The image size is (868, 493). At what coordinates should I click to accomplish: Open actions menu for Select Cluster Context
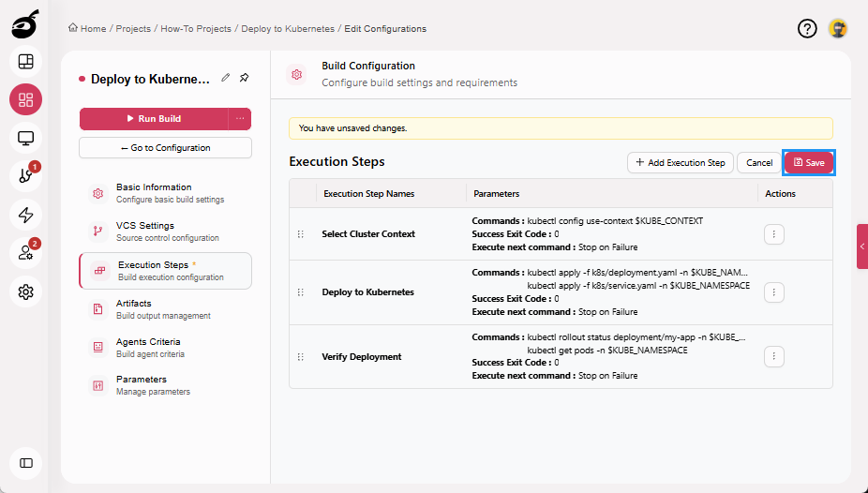[x=774, y=234]
